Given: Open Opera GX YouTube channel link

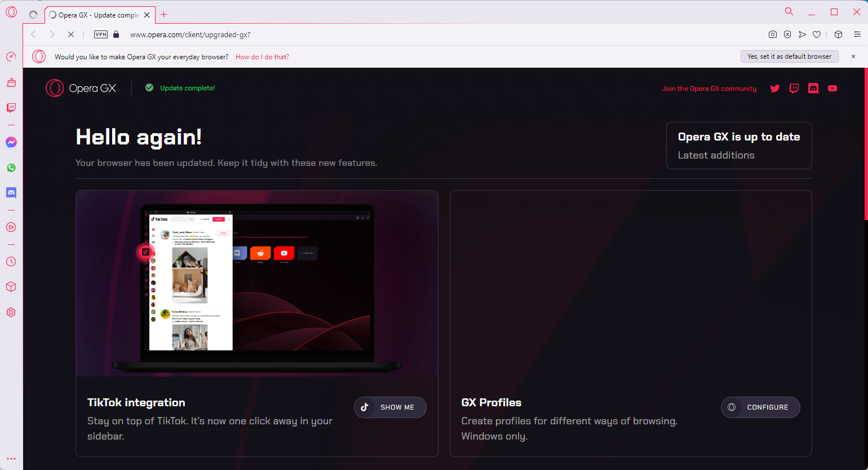Looking at the screenshot, I should tap(832, 89).
